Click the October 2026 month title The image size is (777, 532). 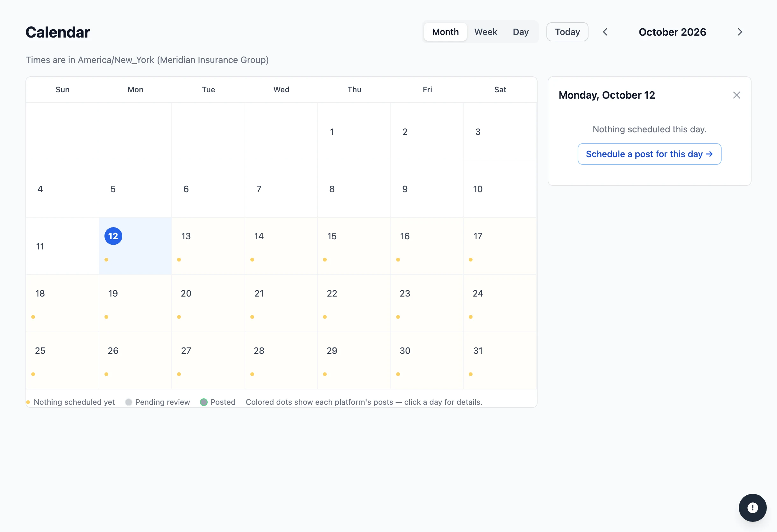point(672,32)
